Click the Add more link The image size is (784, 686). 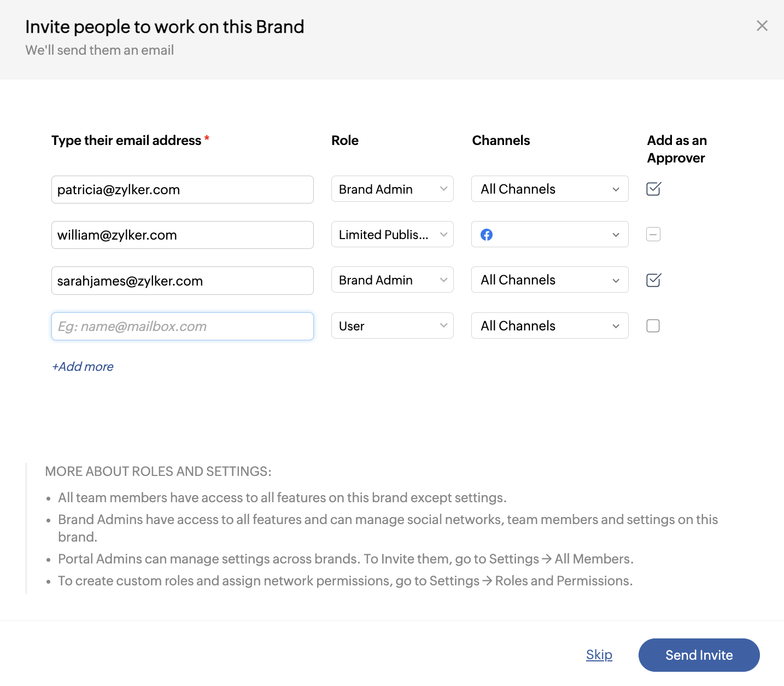(x=83, y=367)
